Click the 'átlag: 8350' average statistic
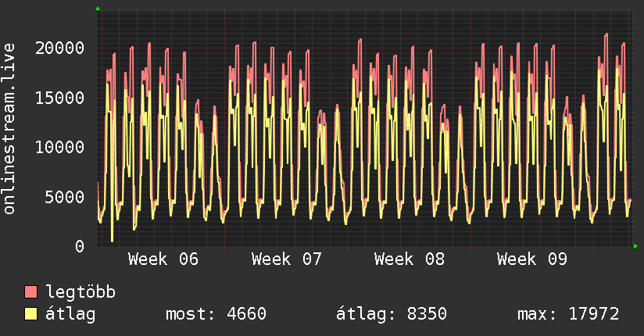The height and width of the screenshot is (336, 644). (391, 314)
